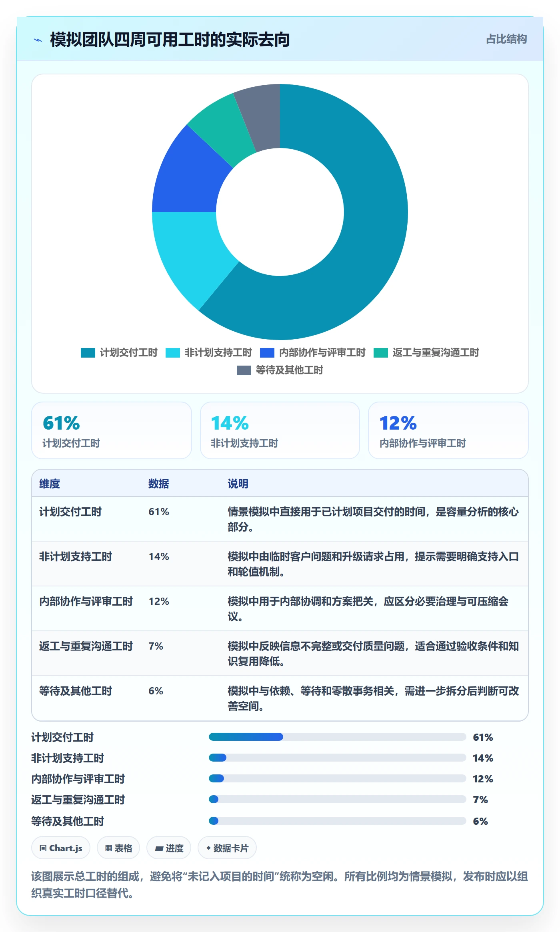Image resolution: width=560 pixels, height=932 pixels.
Task: Click the 占比结构 label in header
Action: coord(506,39)
